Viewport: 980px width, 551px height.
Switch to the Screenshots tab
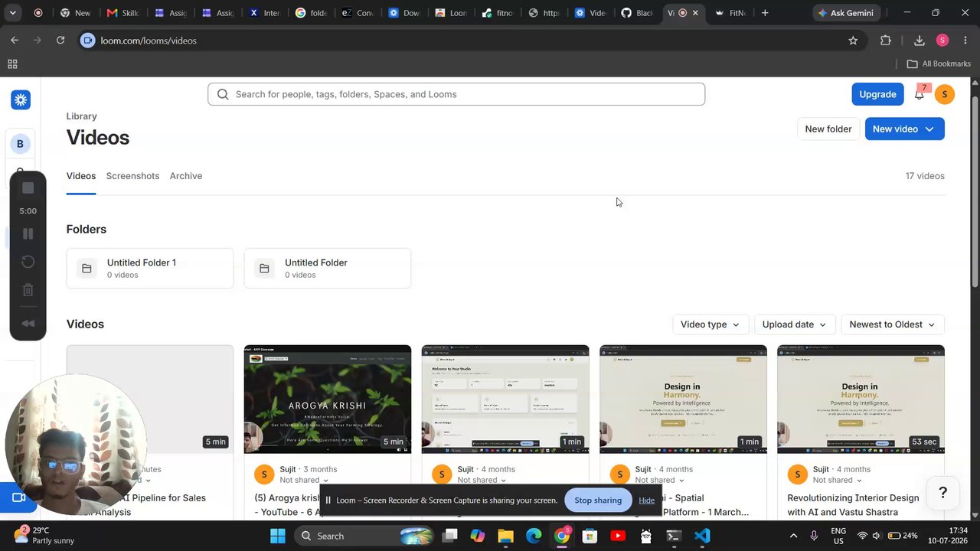(x=132, y=176)
